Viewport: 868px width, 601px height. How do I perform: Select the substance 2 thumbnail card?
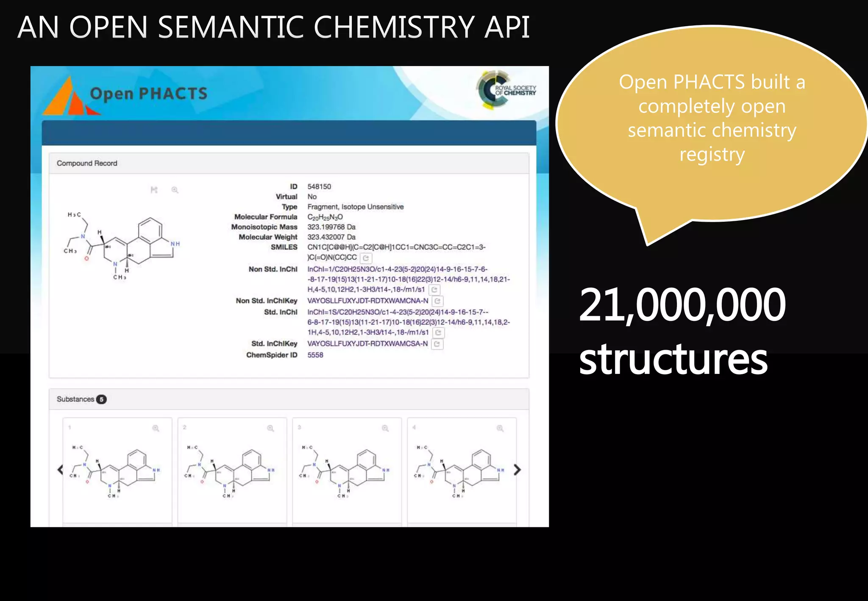232,470
